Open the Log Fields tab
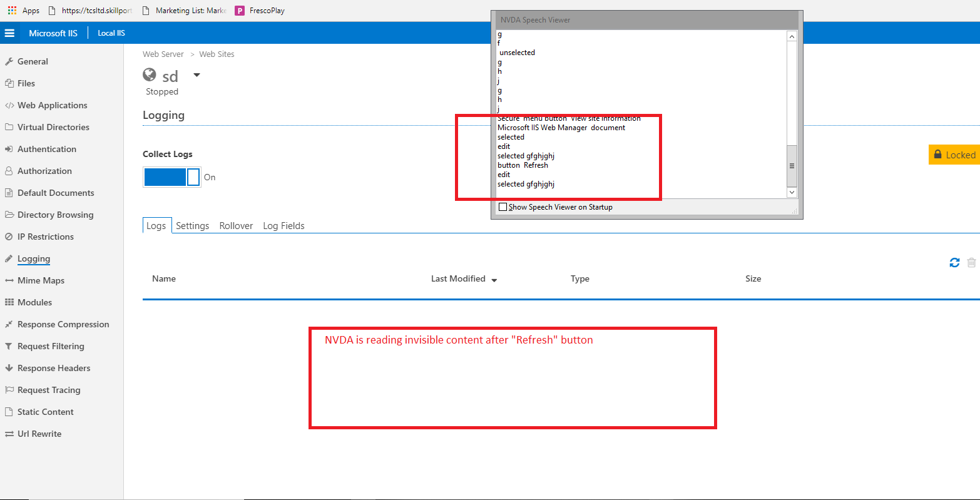This screenshot has height=500, width=980. 283,225
